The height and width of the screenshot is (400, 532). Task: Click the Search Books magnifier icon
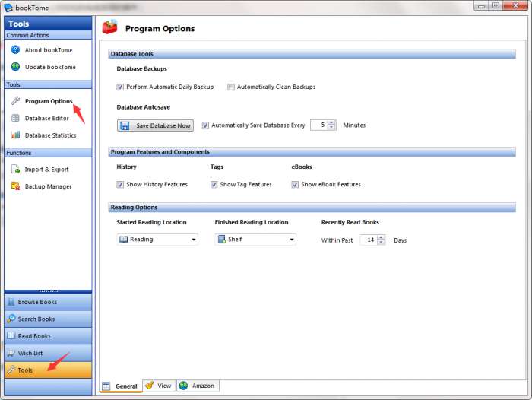11,319
